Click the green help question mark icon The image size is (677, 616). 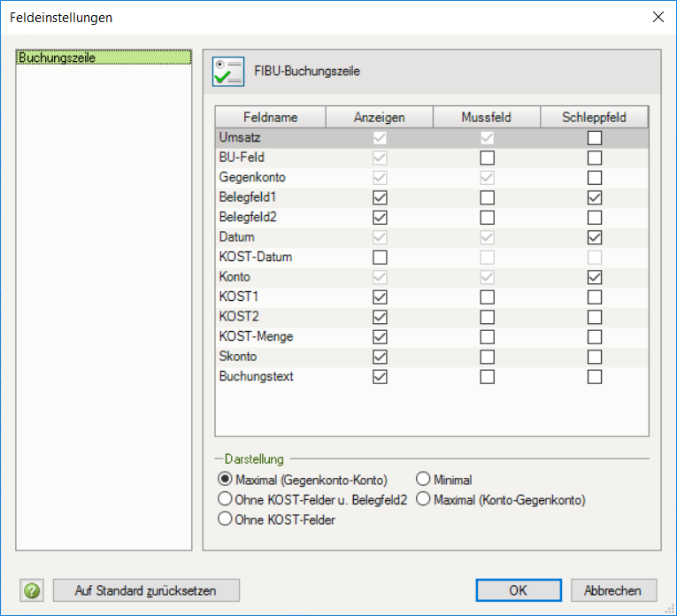[x=33, y=590]
